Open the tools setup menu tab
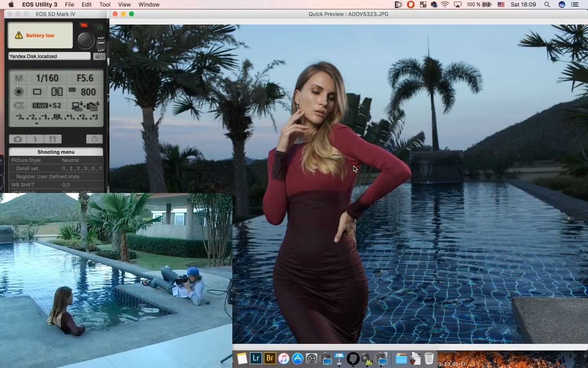The width and height of the screenshot is (588, 368). point(53,139)
